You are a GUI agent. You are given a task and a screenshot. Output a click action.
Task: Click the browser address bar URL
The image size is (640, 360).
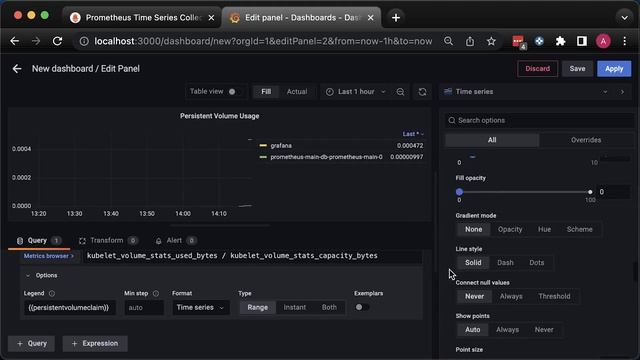tap(263, 41)
